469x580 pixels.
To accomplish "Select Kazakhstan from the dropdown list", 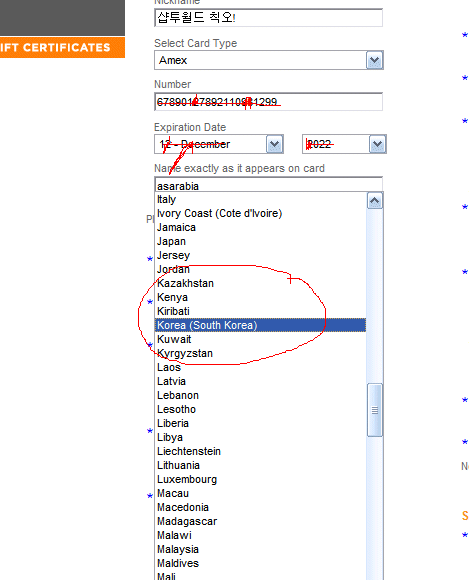I will (x=260, y=283).
